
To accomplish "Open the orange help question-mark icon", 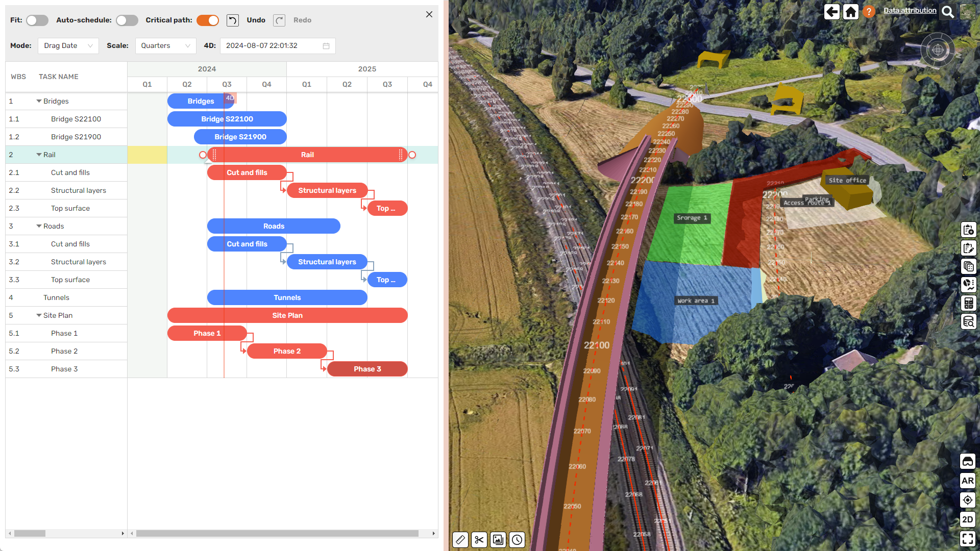I will pyautogui.click(x=869, y=12).
